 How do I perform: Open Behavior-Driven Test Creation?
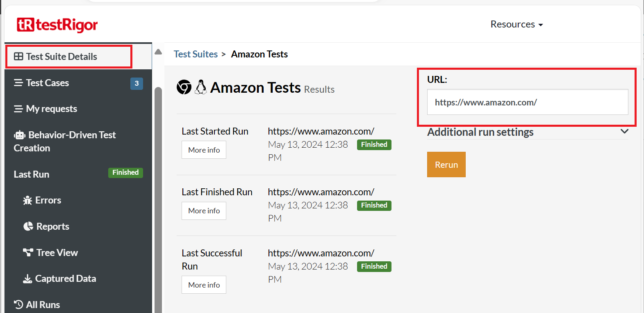pos(65,142)
